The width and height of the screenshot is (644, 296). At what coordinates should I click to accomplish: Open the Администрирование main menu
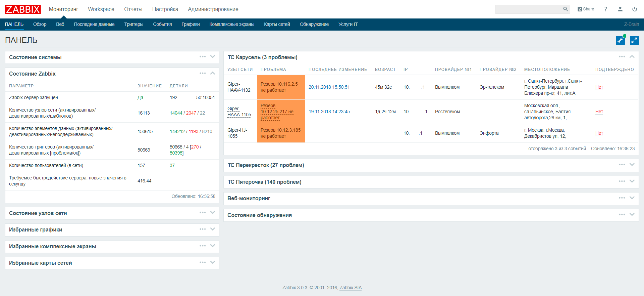(213, 9)
